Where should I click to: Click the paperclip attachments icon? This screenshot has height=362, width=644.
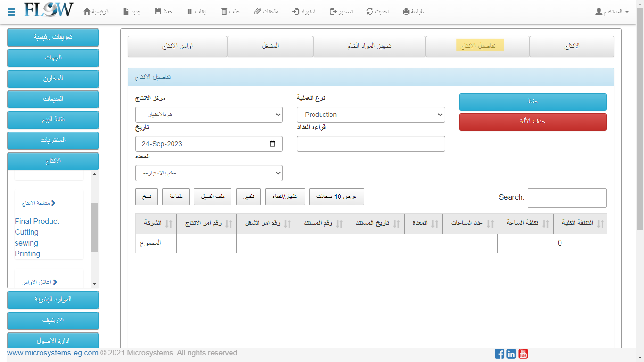pos(257,11)
